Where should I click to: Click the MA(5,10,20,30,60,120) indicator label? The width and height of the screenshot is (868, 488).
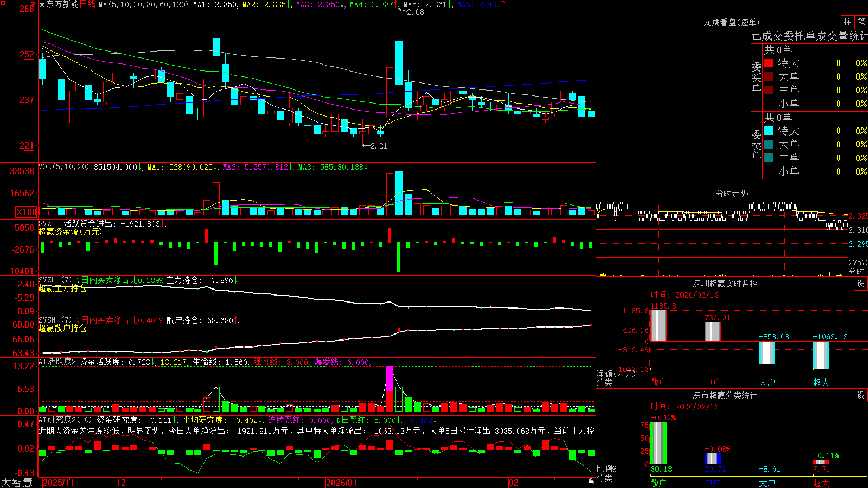(x=143, y=4)
